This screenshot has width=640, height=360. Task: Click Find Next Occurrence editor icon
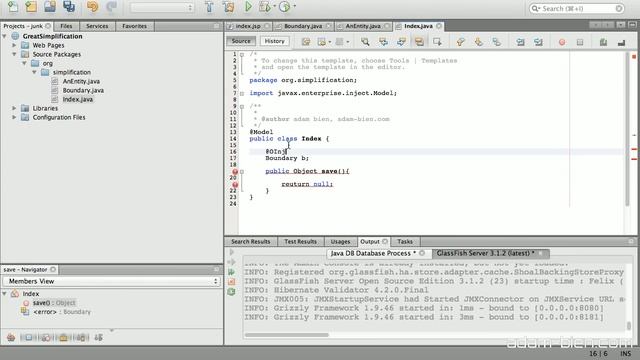point(401,42)
